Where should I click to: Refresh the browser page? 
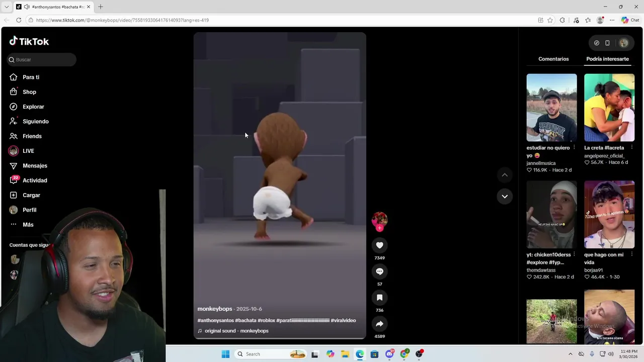[x=19, y=20]
